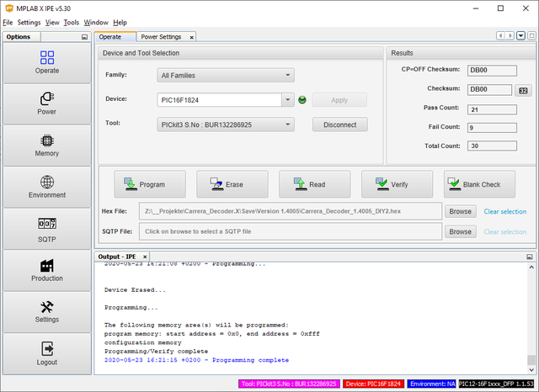539x392 pixels.
Task: Open the File menu
Action: 8,23
